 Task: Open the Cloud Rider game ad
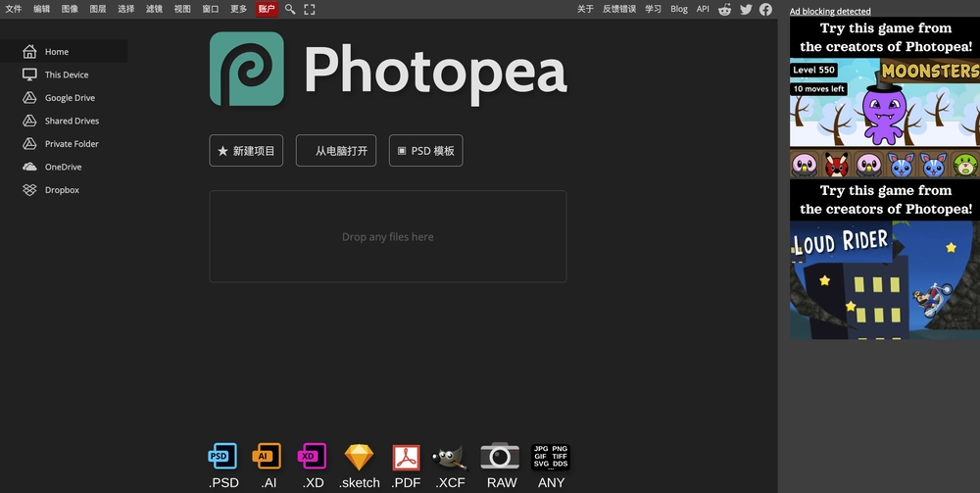click(x=885, y=260)
